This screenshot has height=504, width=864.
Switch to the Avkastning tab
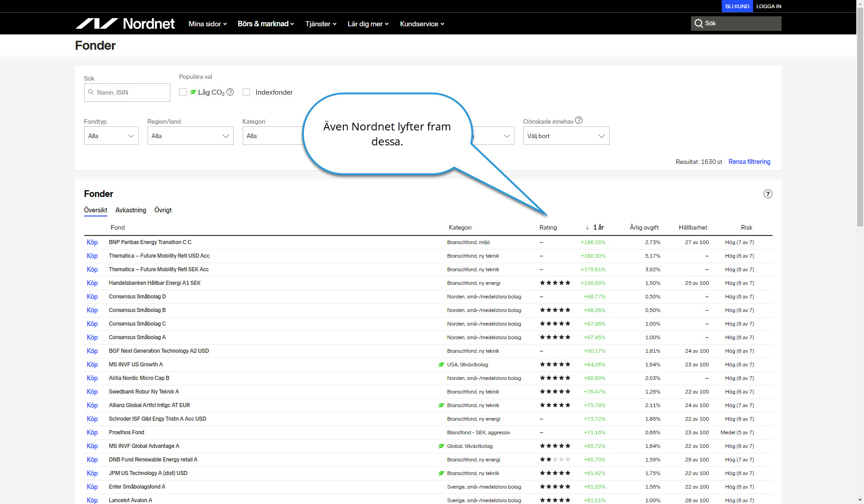[x=131, y=210]
